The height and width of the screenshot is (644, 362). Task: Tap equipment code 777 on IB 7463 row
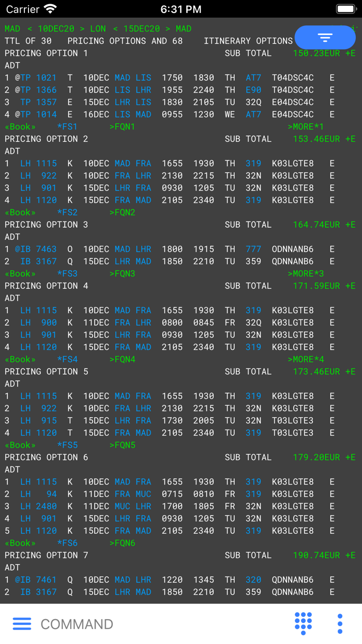click(x=253, y=250)
